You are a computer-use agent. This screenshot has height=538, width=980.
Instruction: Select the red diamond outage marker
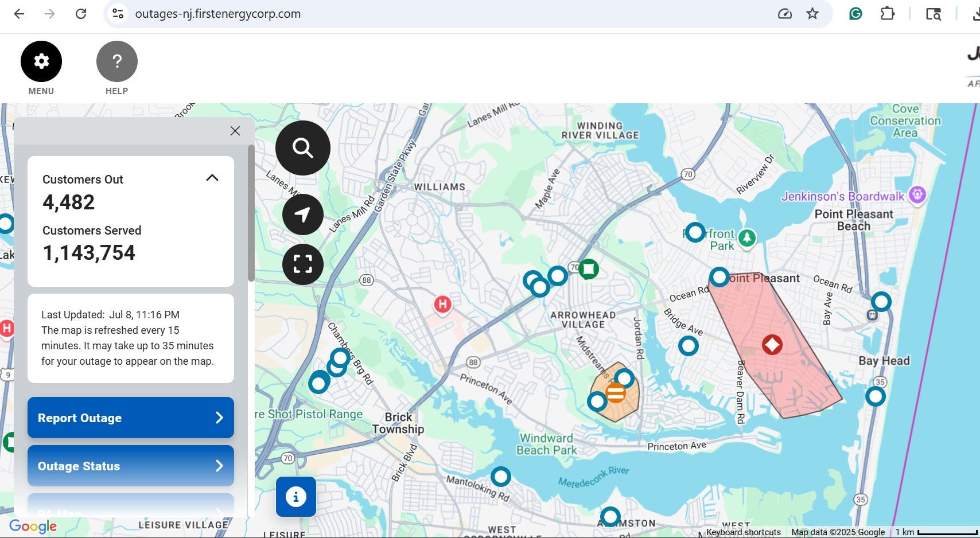click(x=772, y=345)
